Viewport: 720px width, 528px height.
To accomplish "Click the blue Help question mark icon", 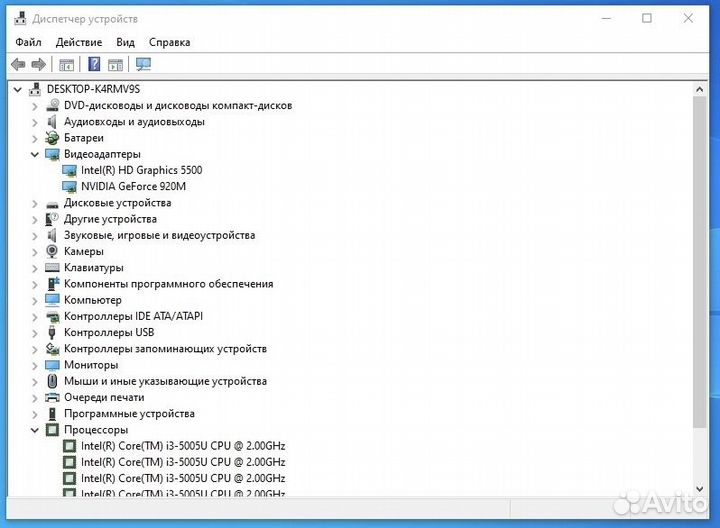I will click(94, 64).
